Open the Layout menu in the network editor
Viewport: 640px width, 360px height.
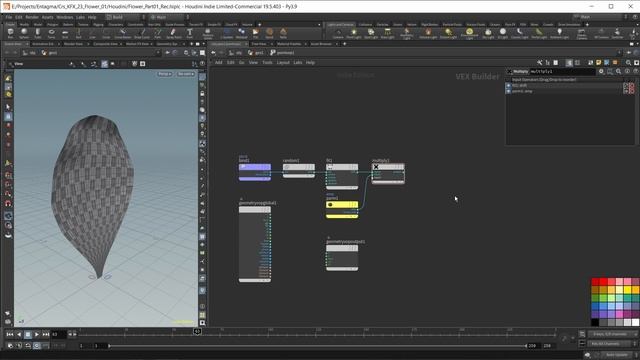point(283,62)
